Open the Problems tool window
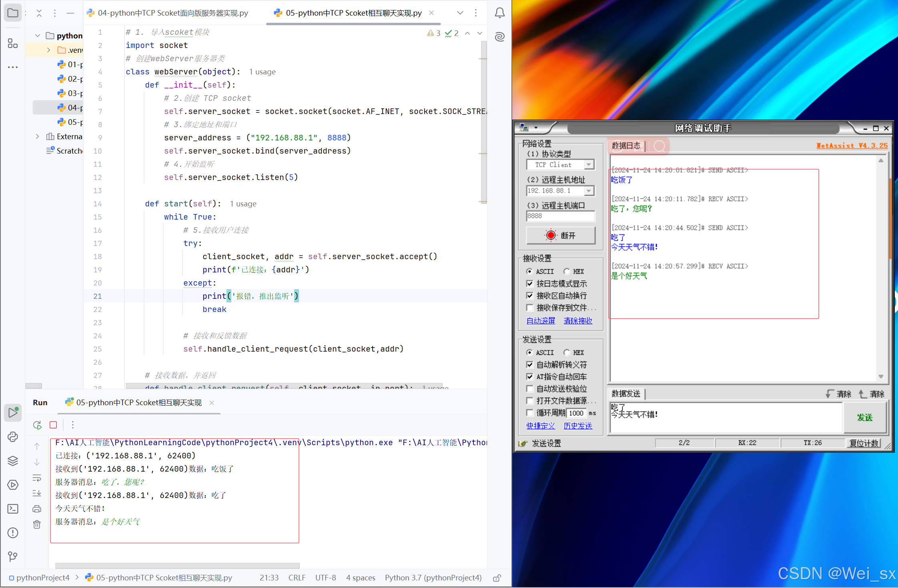 (12, 532)
